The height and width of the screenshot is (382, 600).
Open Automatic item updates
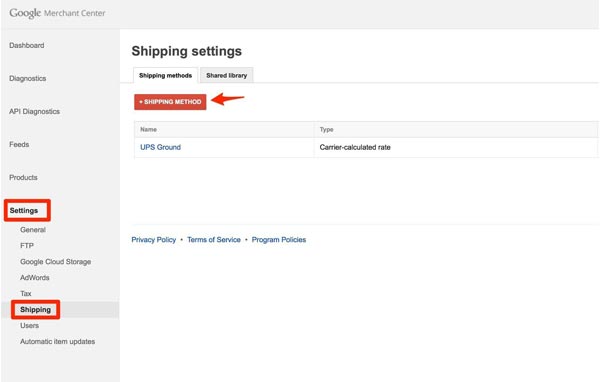(x=57, y=341)
